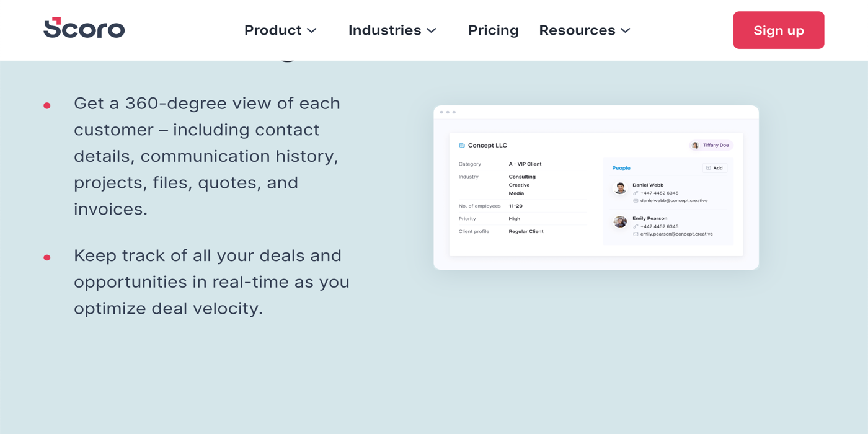The height and width of the screenshot is (434, 868).
Task: Expand the Resources dropdown chevron
Action: tap(626, 30)
